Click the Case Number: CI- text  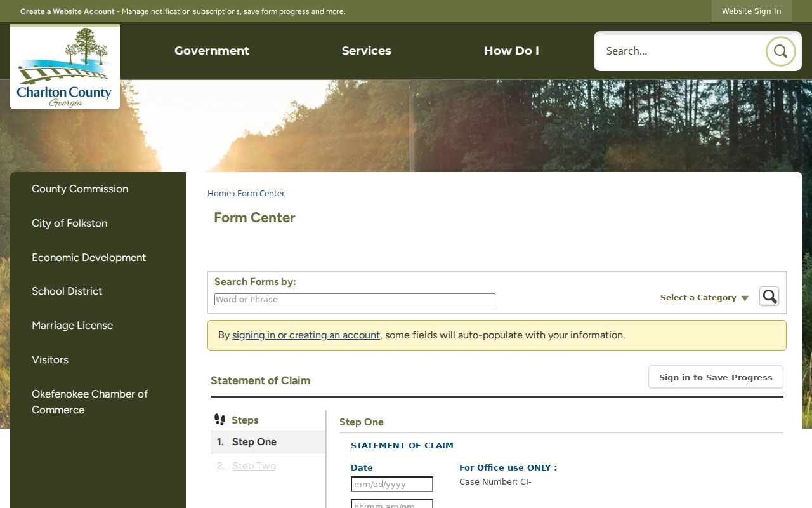495,482
